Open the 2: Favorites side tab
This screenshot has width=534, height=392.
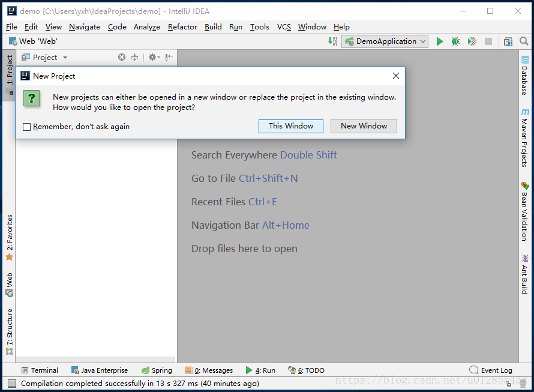coord(9,238)
